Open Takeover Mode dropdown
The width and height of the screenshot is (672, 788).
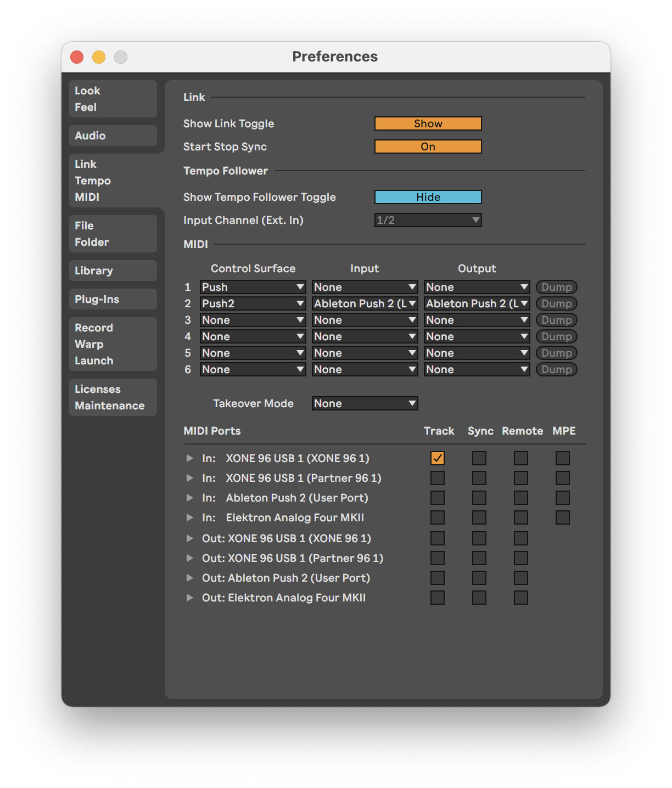(x=365, y=403)
